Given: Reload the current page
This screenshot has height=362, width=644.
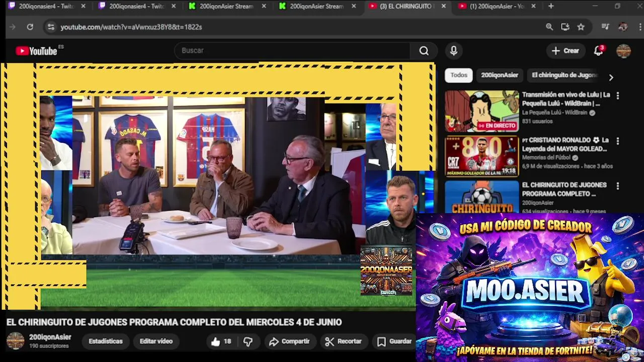Looking at the screenshot, I should pyautogui.click(x=30, y=27).
